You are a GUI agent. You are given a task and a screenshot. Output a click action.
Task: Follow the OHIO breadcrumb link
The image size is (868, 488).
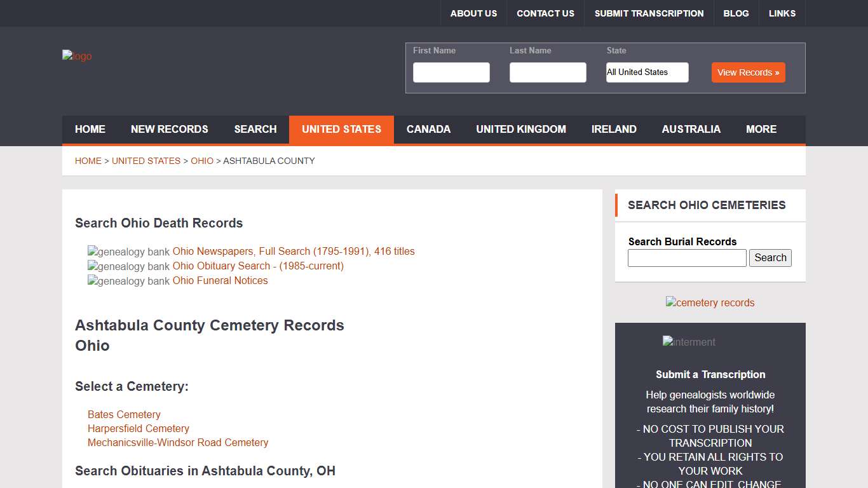click(202, 161)
